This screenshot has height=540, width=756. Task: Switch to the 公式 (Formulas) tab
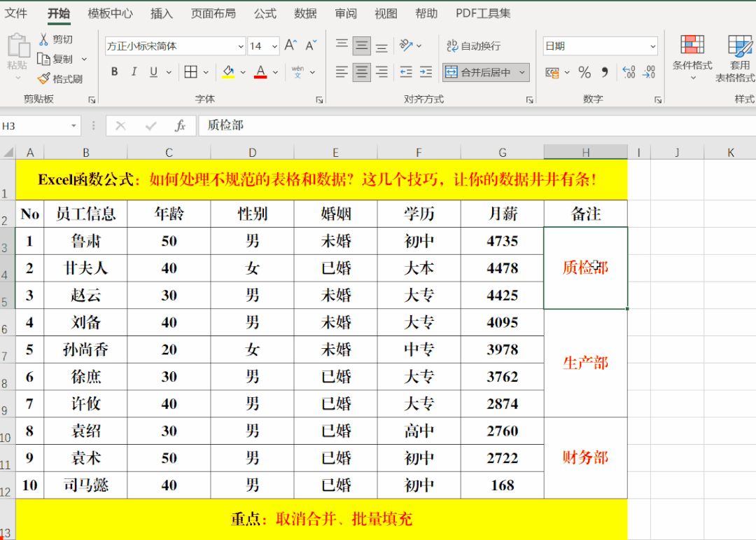[265, 13]
